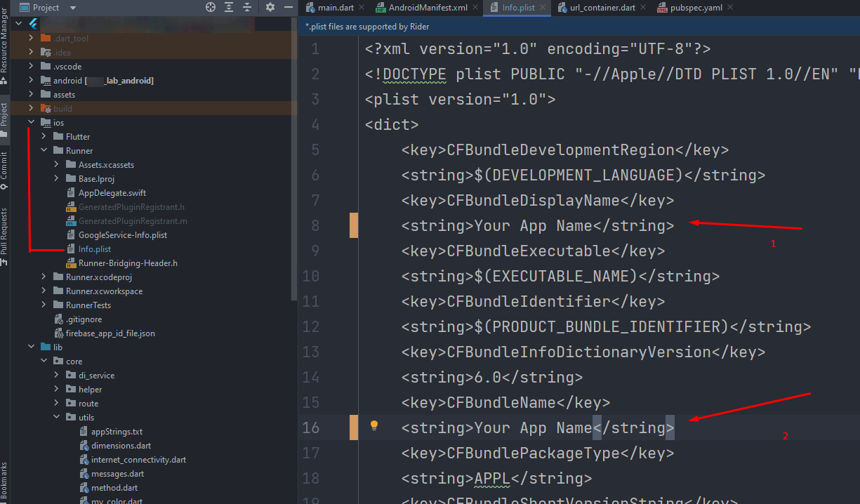Image resolution: width=860 pixels, height=504 pixels.
Task: Open the Commit tool window
Action: coord(4,167)
